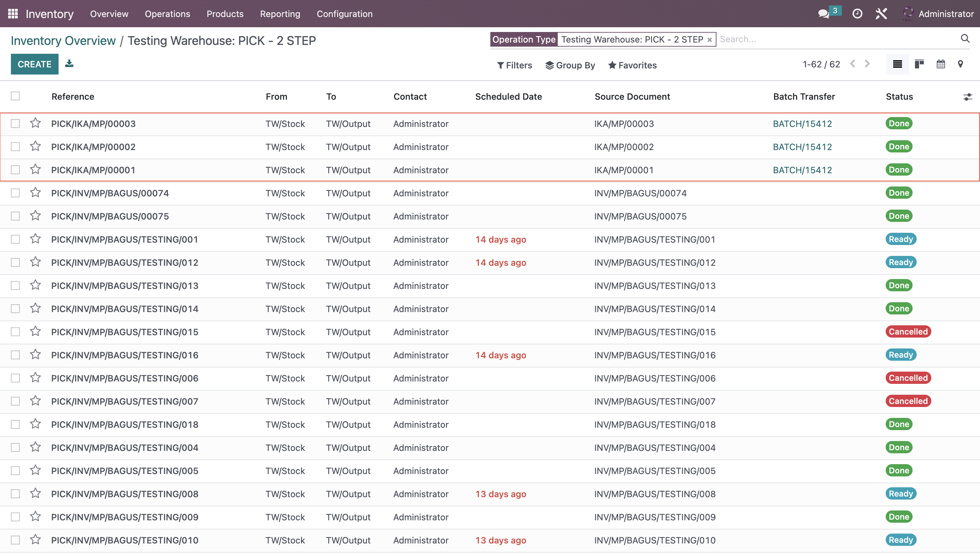Go to previous page arrow
980x554 pixels.
click(x=853, y=64)
